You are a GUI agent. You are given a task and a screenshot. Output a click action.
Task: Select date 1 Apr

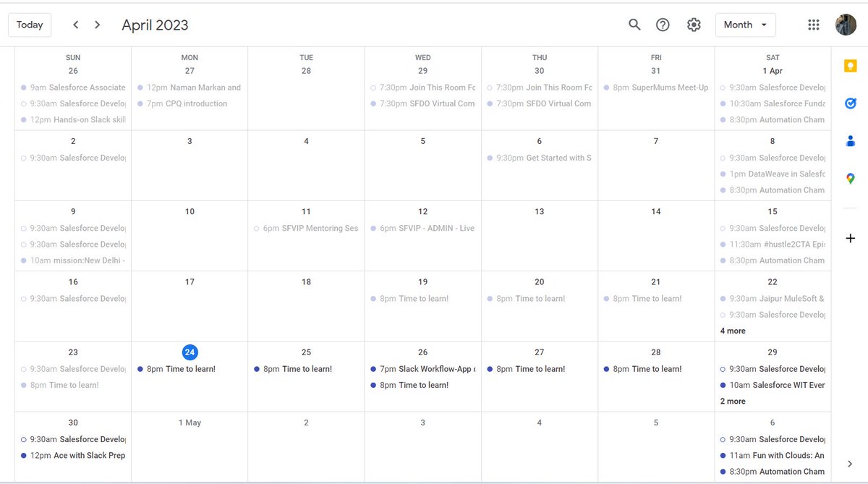[773, 71]
